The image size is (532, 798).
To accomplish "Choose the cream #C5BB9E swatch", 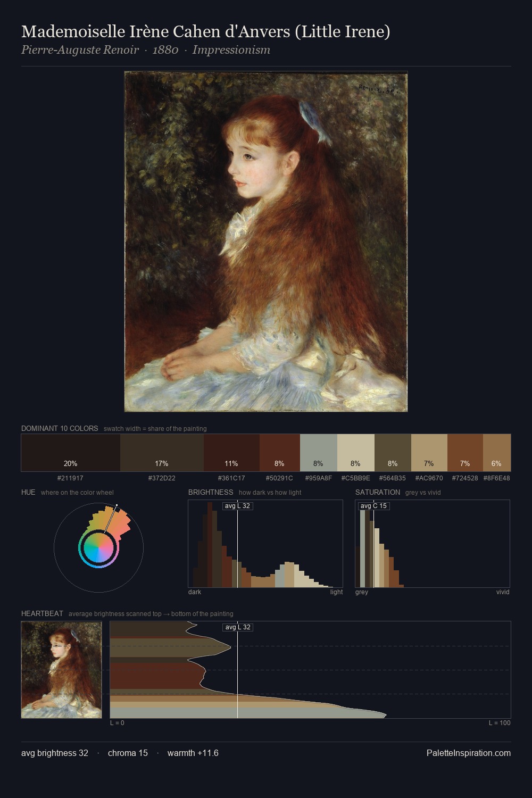I will click(x=356, y=453).
